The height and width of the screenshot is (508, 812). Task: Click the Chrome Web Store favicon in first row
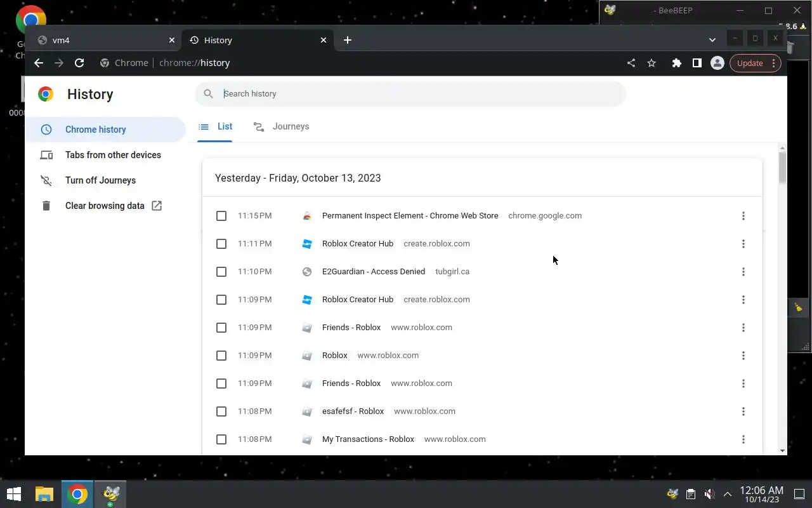coord(307,216)
